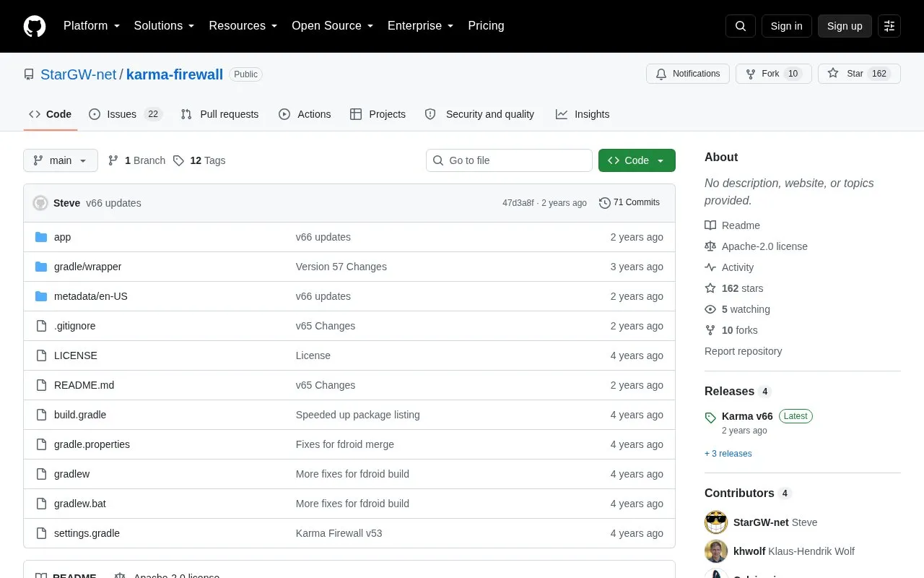Switch to the Issues tab
Screen dimensions: 924x578
coord(126,114)
